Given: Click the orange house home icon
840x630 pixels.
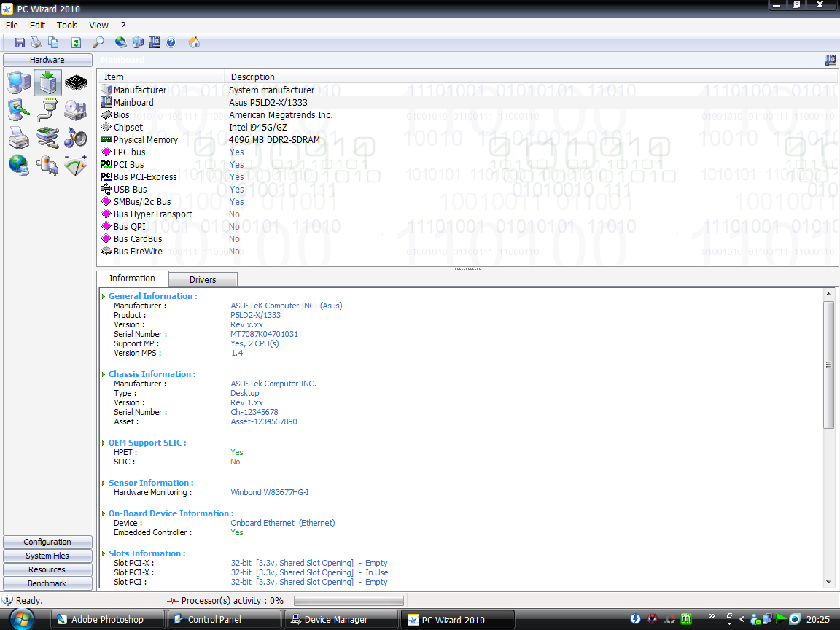Looking at the screenshot, I should tap(194, 42).
